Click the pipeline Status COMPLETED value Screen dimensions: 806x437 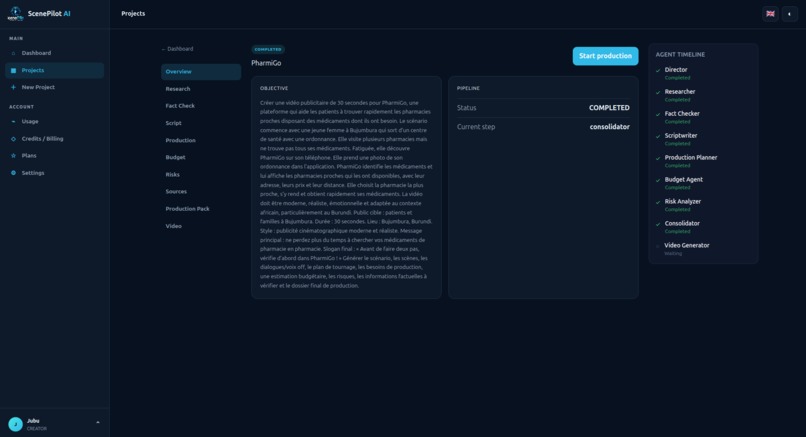[x=609, y=108]
